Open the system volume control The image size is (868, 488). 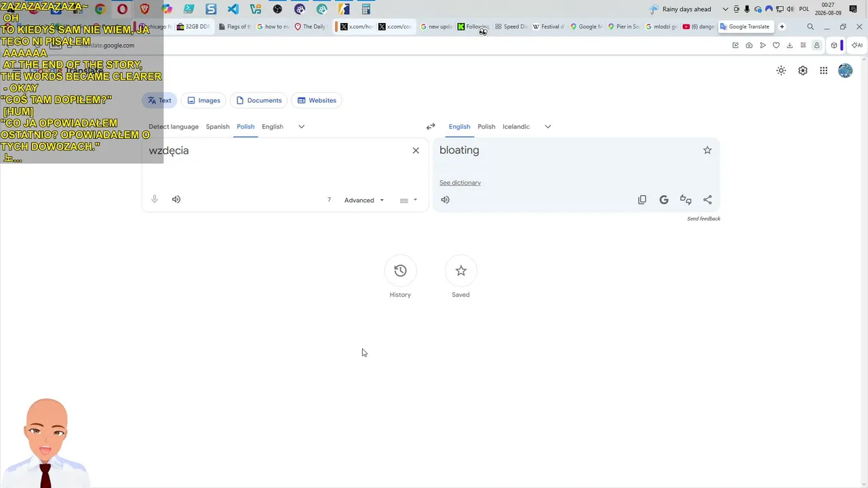tap(790, 9)
